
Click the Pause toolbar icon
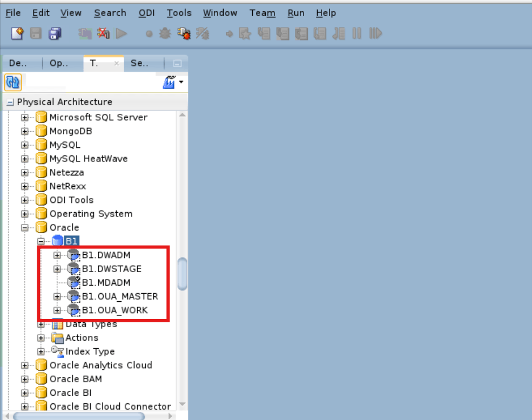tap(356, 33)
